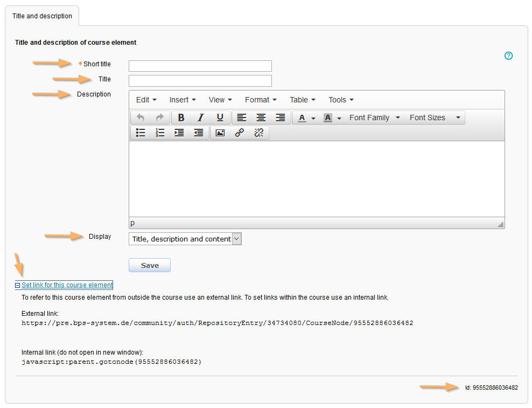Click the insert link chain icon
Viewport: 532px width, 408px height.
(239, 133)
